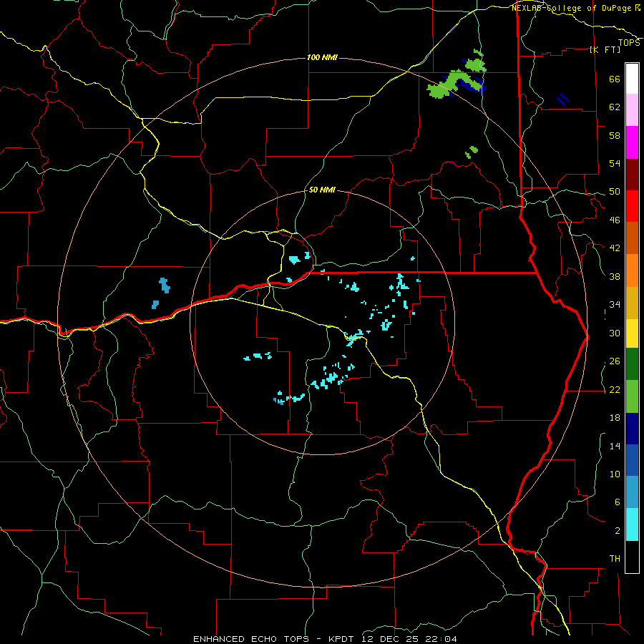Click the "TH" legend label
The image size is (644, 644).
click(x=615, y=559)
